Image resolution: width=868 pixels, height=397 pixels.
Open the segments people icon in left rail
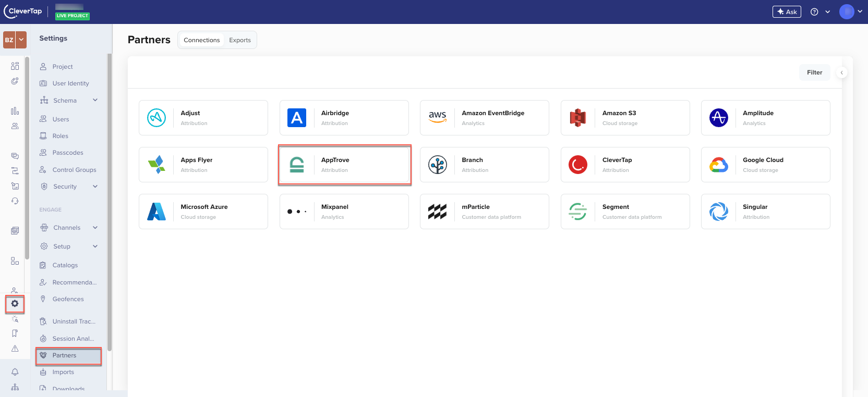click(15, 126)
